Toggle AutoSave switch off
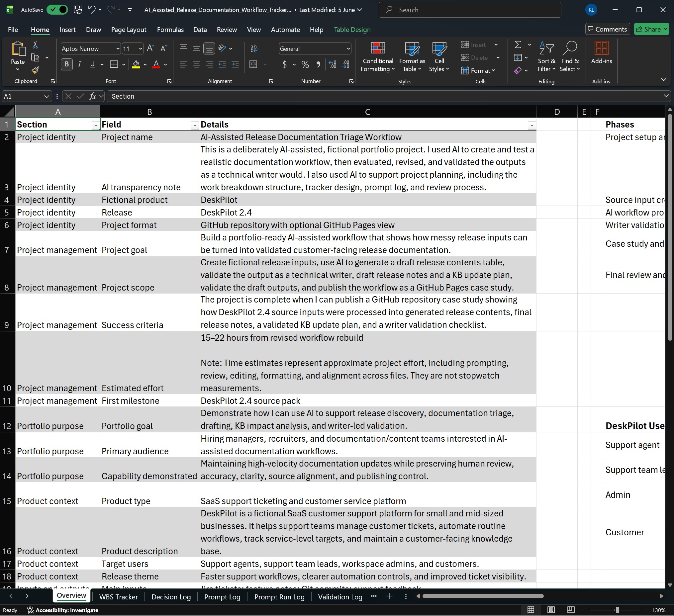The image size is (674, 616). point(57,10)
